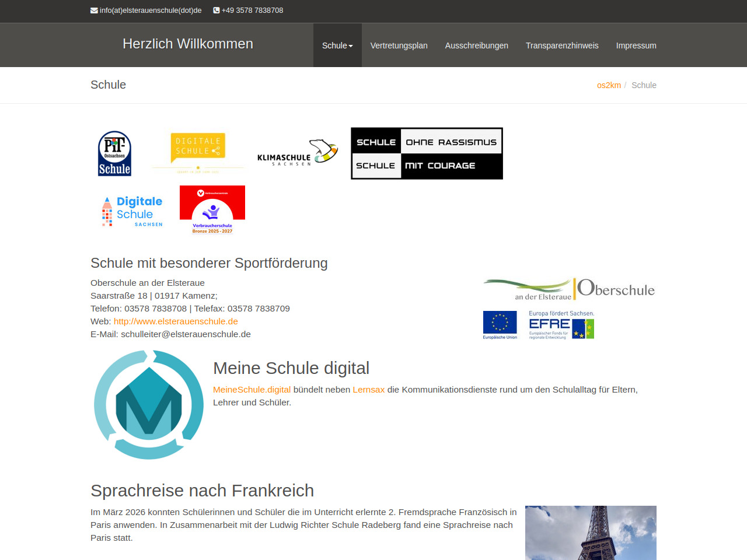Image resolution: width=747 pixels, height=560 pixels.
Task: Open the Vertretungsplan menu item
Action: pyautogui.click(x=399, y=45)
